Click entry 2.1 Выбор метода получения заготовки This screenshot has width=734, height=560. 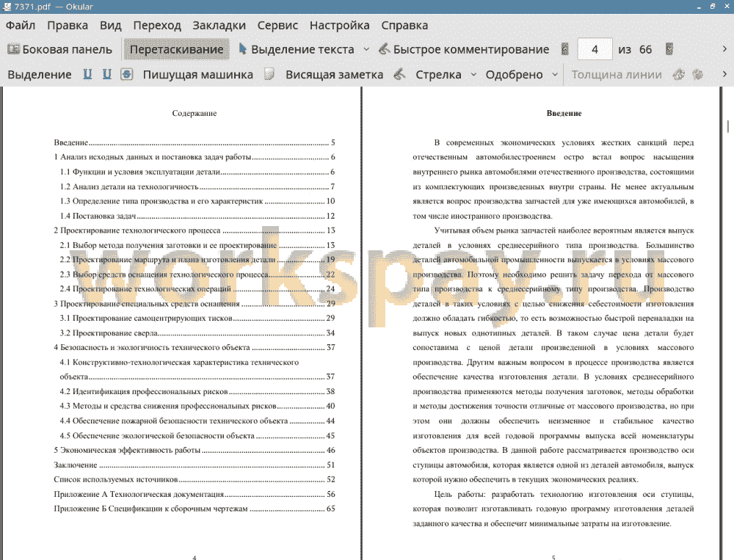(x=197, y=245)
